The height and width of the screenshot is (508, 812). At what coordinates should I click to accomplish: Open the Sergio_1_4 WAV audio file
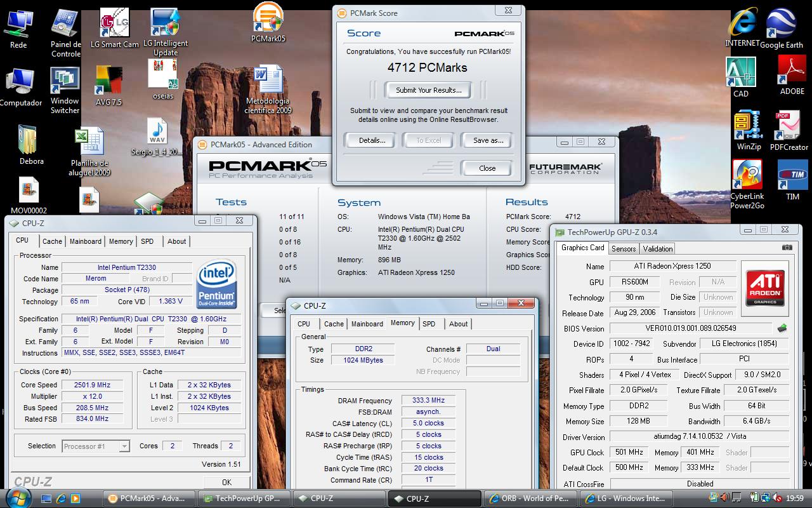pos(157,137)
